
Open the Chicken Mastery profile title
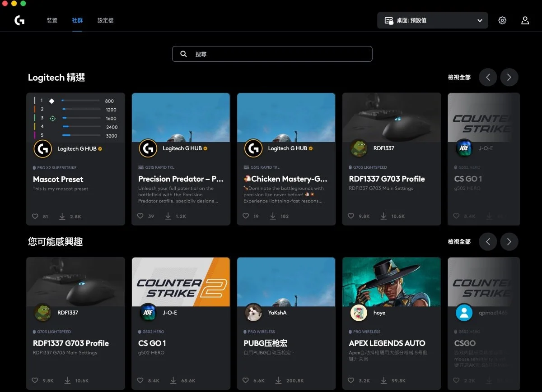point(285,179)
